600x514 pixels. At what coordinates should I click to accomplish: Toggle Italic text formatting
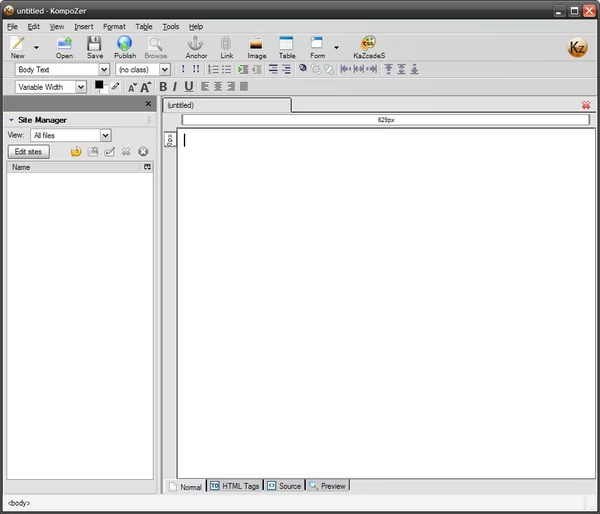pos(175,87)
